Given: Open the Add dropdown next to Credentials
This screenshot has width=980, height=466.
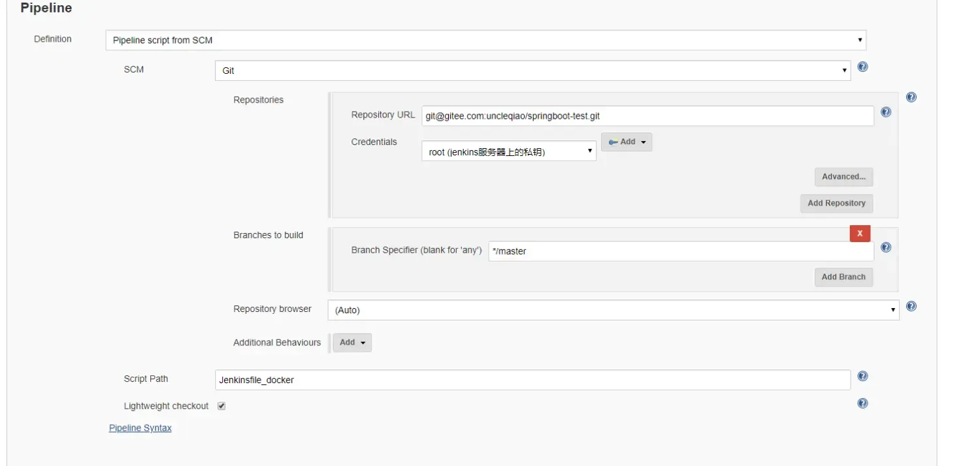Looking at the screenshot, I should click(626, 142).
